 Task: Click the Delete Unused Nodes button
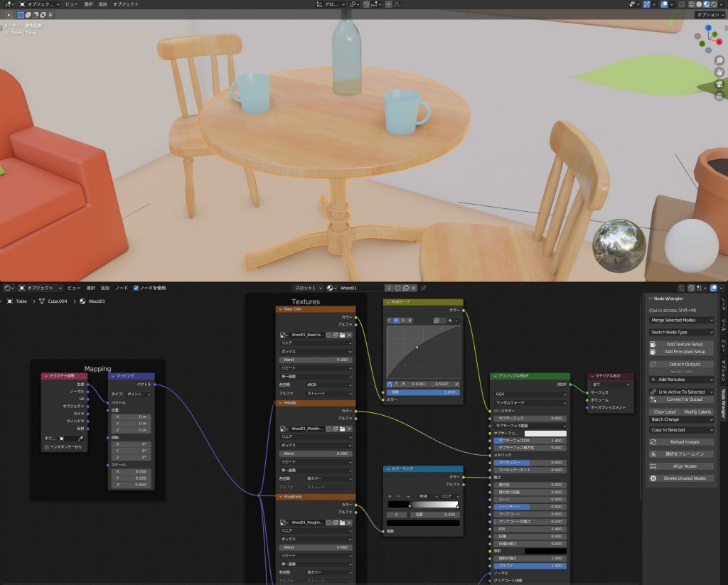(681, 478)
